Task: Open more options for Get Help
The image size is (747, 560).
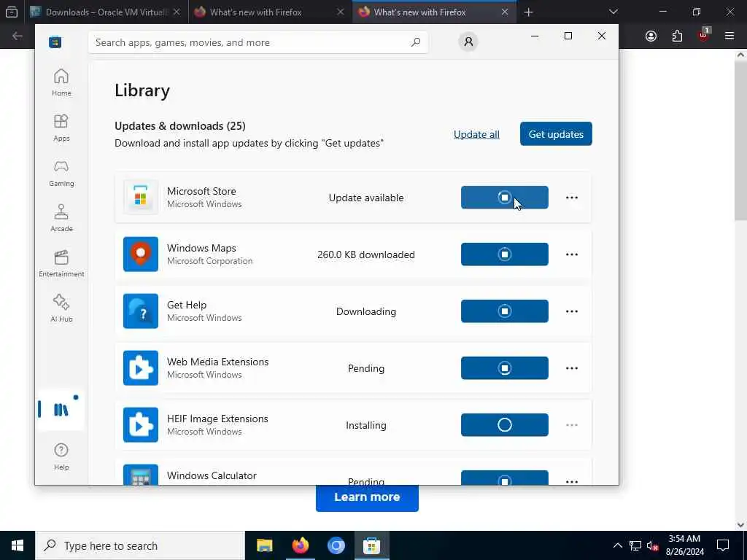Action: pos(572,311)
